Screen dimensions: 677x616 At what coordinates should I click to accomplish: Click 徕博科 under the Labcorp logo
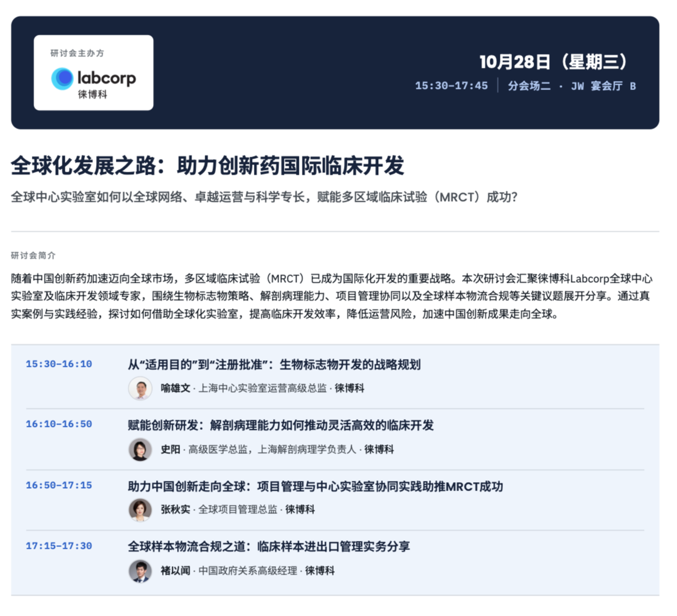click(92, 95)
